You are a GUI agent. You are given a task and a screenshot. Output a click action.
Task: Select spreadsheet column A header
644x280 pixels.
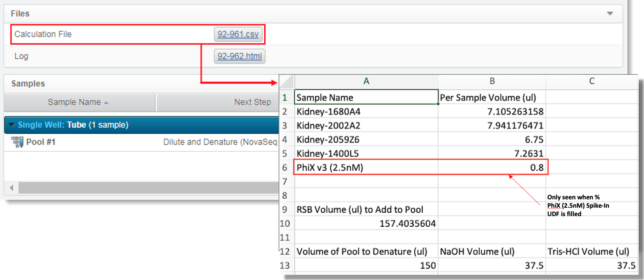[366, 81]
